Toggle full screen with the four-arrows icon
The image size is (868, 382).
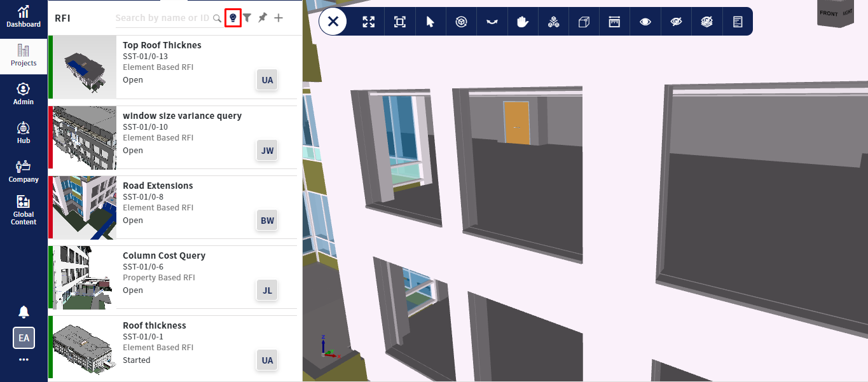pos(369,22)
